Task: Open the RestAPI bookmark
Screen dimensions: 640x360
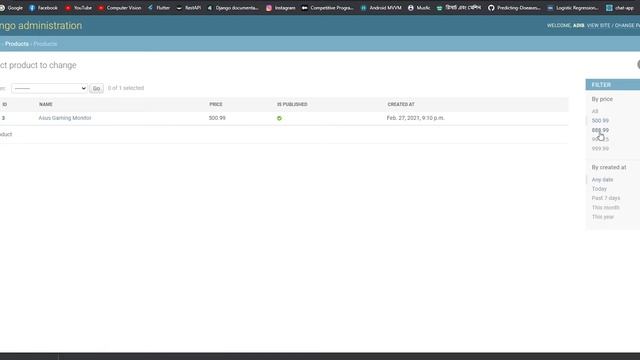Action: pos(189,8)
